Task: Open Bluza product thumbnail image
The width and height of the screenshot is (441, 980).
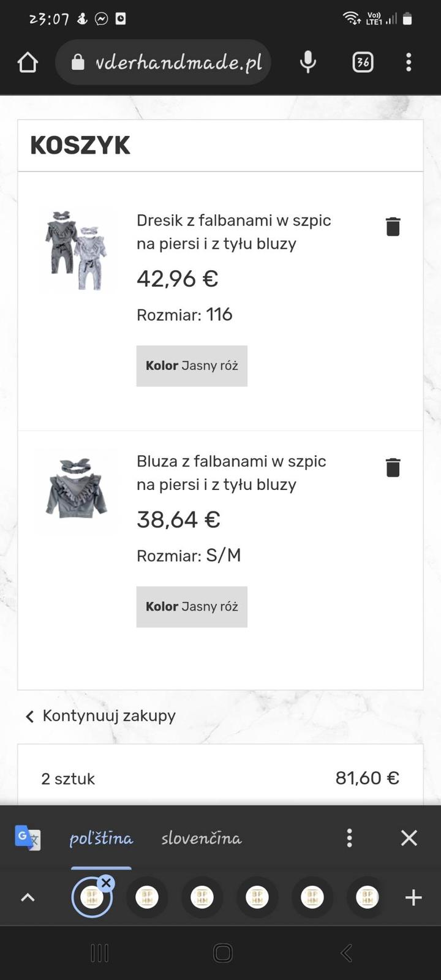Action: click(x=77, y=490)
